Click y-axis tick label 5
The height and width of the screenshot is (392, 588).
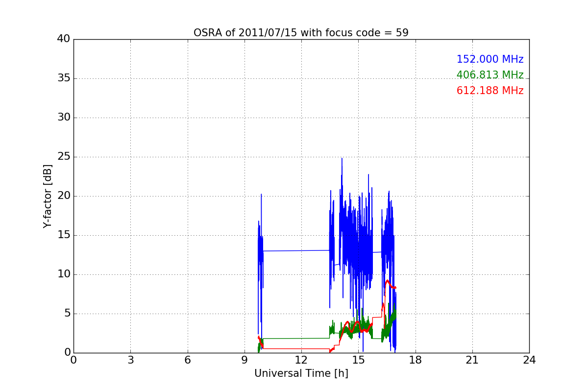67,314
